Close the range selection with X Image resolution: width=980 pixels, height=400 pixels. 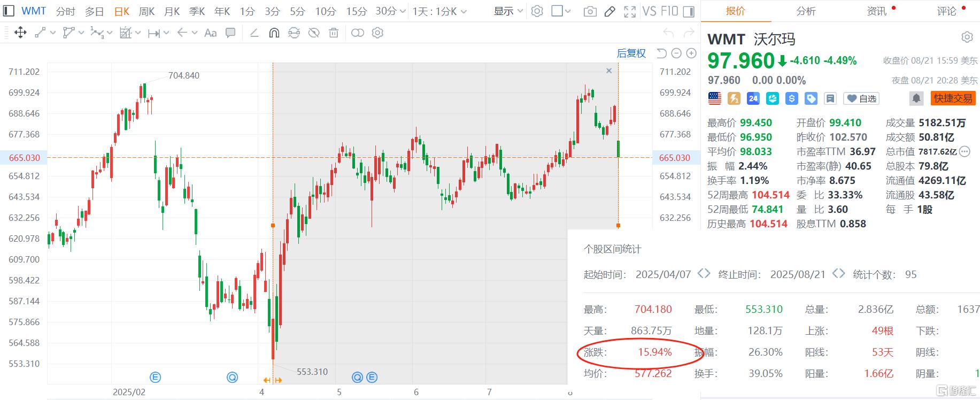(x=608, y=71)
